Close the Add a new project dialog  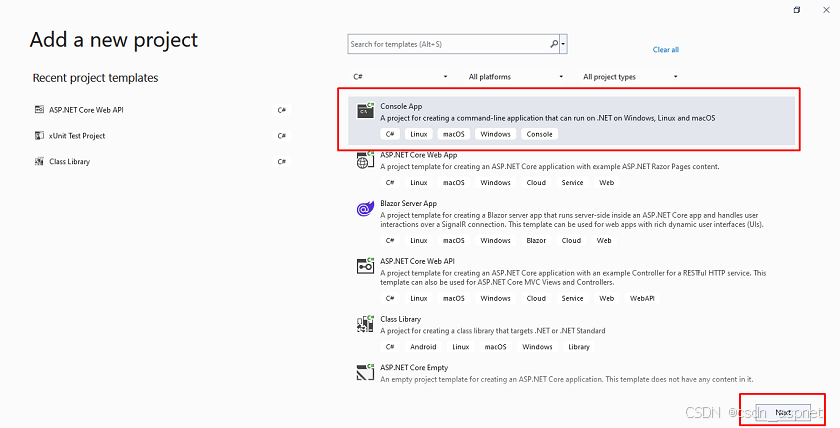click(x=826, y=10)
